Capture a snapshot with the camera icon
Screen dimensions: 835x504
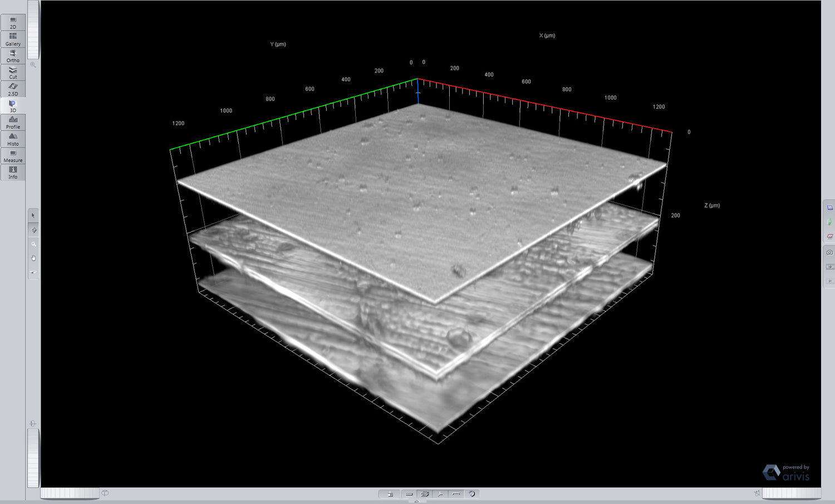pos(829,253)
